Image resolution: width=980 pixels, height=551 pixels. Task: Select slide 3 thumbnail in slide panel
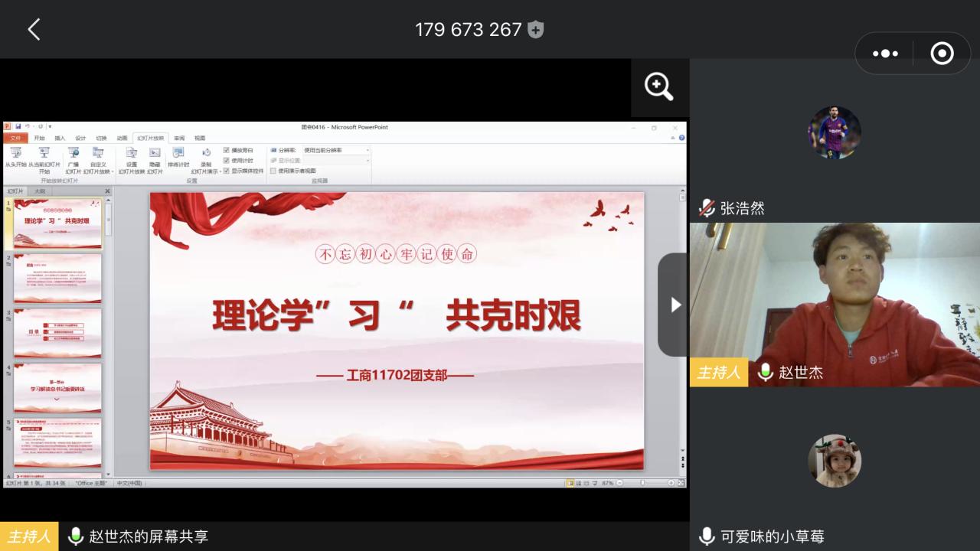coord(57,333)
